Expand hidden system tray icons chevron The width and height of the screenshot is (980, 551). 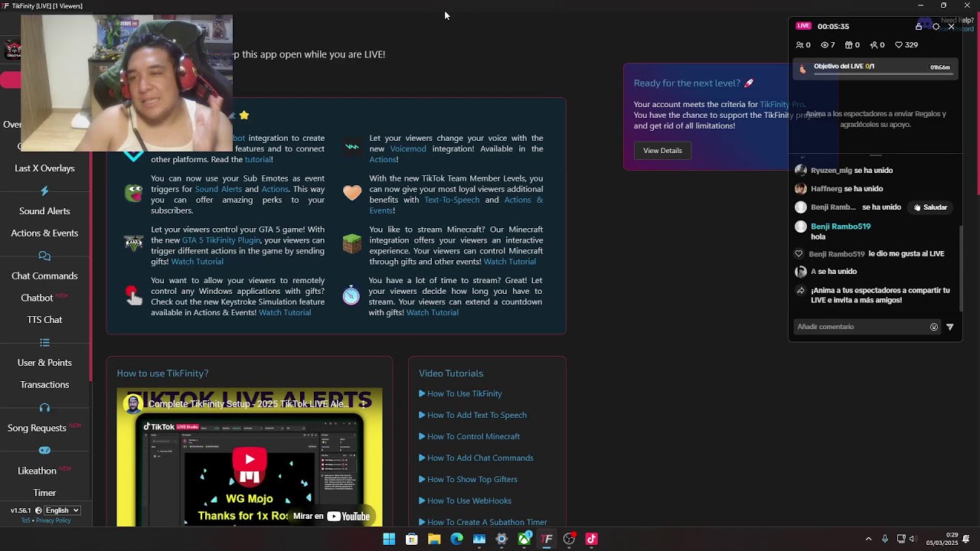pyautogui.click(x=868, y=539)
